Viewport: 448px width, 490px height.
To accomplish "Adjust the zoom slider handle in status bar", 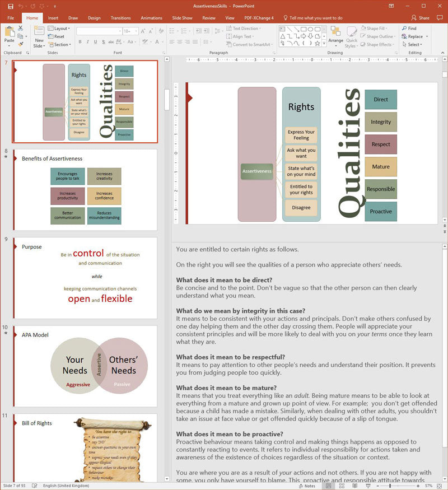I will pyautogui.click(x=390, y=486).
